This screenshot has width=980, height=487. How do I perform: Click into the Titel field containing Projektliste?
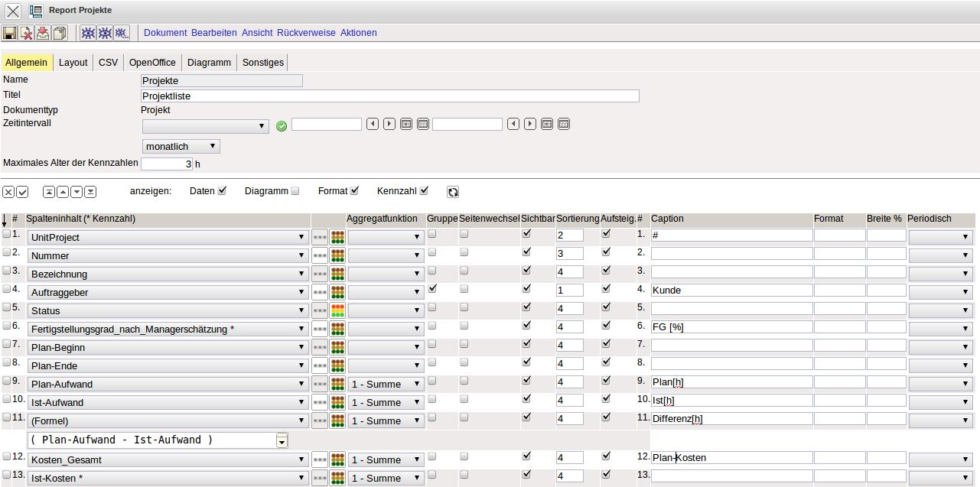[x=389, y=96]
